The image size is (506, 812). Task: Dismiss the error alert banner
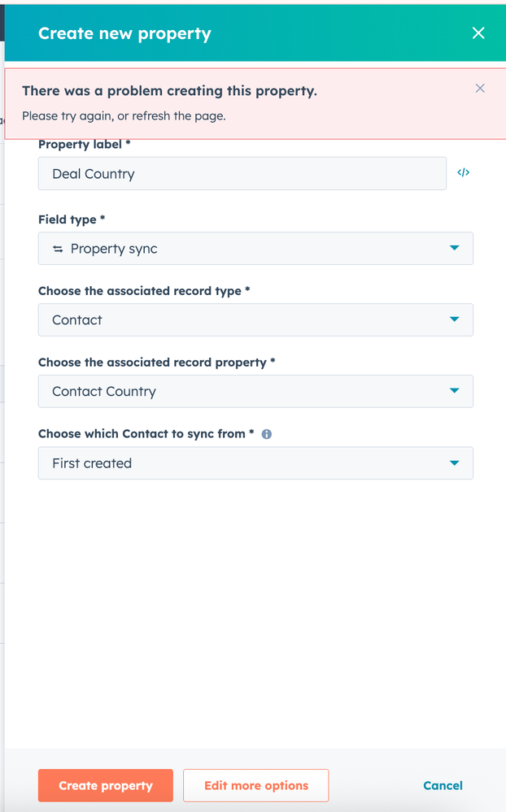(x=480, y=88)
